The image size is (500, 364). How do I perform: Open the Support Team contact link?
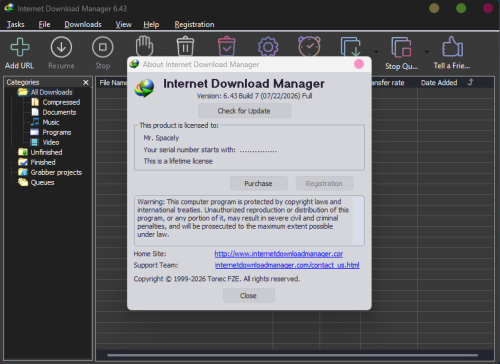pyautogui.click(x=287, y=265)
